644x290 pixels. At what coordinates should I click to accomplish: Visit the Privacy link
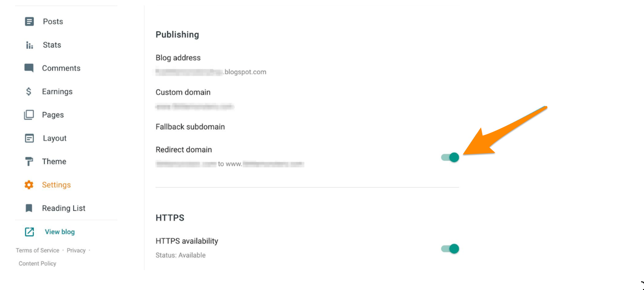tap(76, 250)
